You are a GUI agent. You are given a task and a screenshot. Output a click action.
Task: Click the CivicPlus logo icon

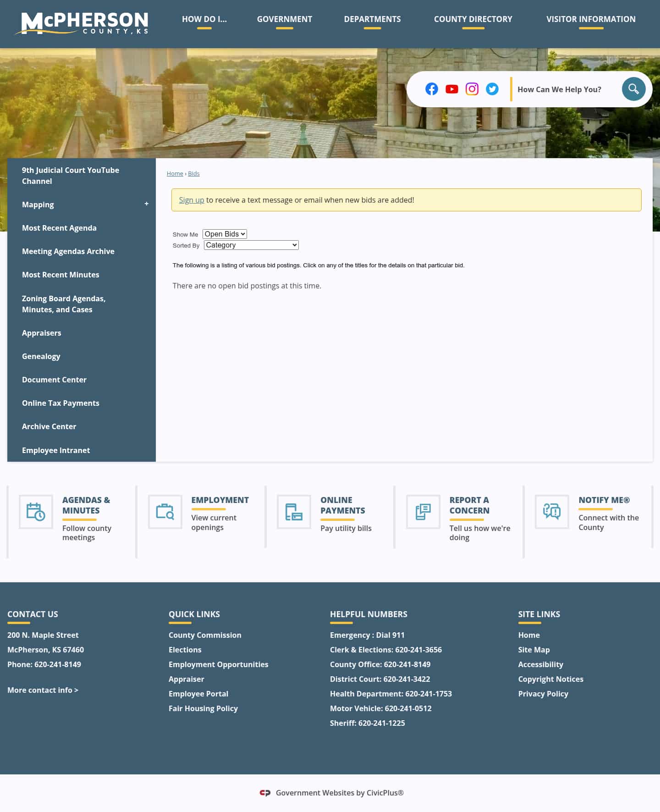click(265, 793)
